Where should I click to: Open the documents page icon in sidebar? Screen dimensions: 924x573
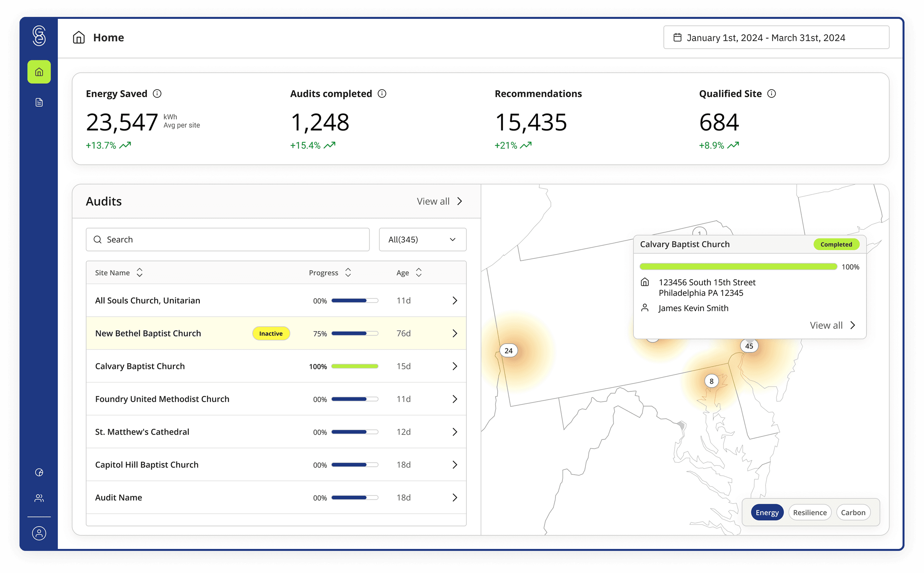pyautogui.click(x=39, y=102)
